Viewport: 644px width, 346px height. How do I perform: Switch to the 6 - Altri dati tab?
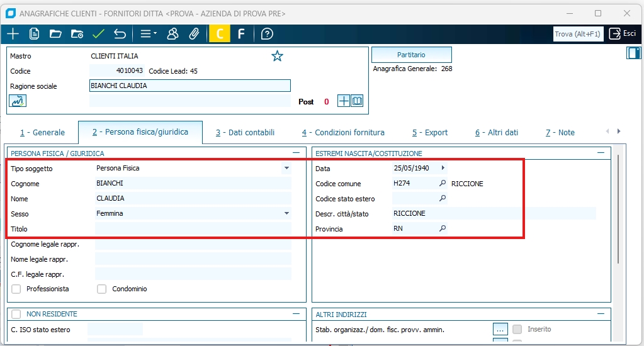[x=497, y=133]
